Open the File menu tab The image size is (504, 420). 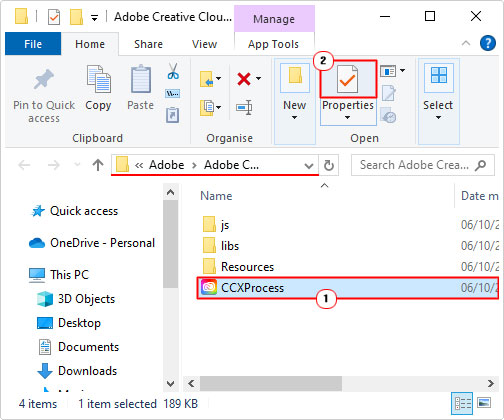point(33,44)
